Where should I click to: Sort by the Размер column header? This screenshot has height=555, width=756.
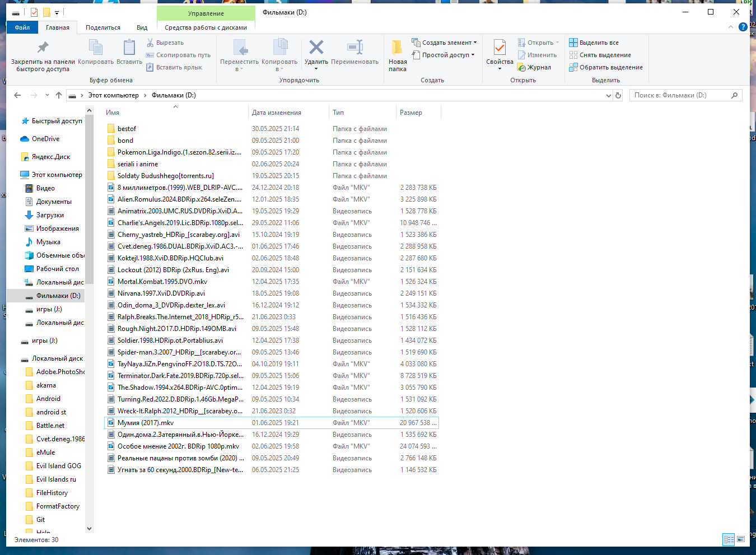(419, 113)
